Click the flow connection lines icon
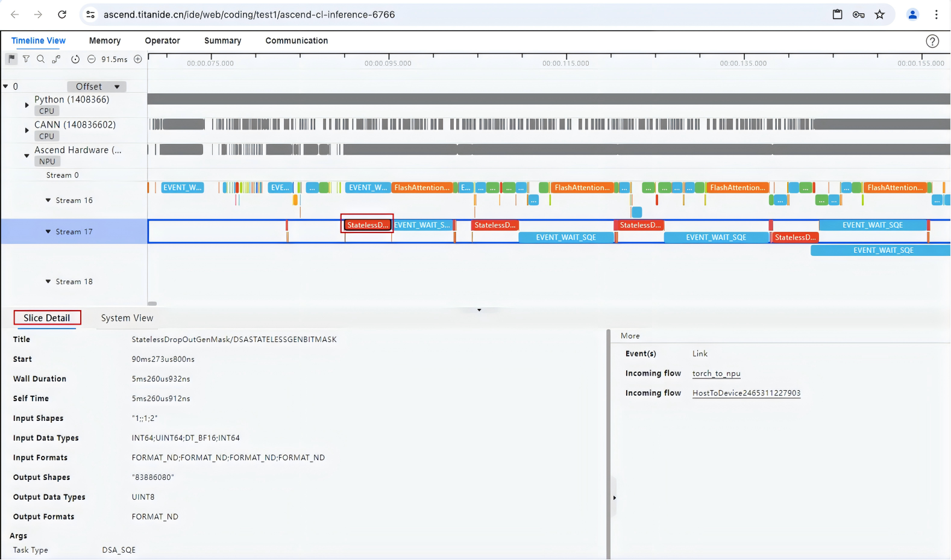The image size is (951, 560). click(x=56, y=59)
